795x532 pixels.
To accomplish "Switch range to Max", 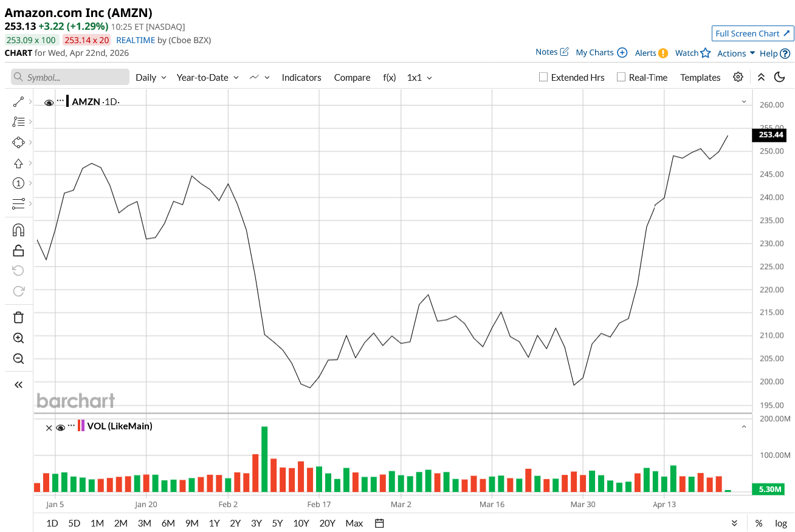I will click(354, 523).
